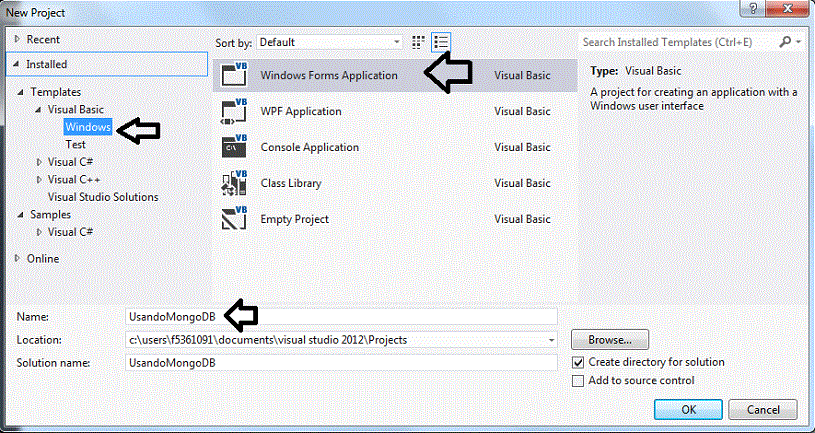
Task: Click the Windows Forms Application template icon
Action: (234, 74)
